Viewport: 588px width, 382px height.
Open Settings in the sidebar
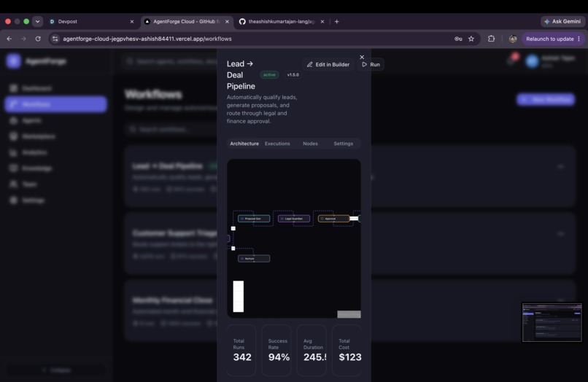click(x=55, y=200)
